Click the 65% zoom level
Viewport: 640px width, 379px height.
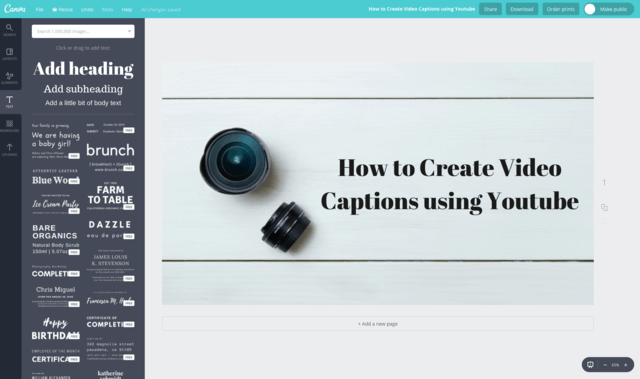click(x=615, y=365)
